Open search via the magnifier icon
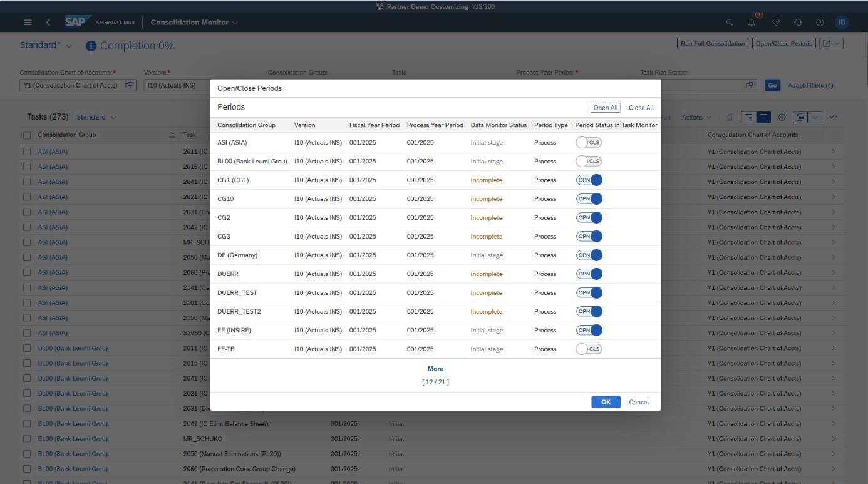Viewport: 868px width, 484px height. [730, 23]
